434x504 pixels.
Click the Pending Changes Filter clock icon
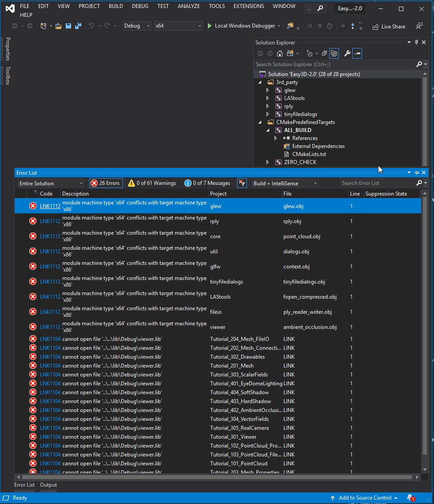[310, 53]
